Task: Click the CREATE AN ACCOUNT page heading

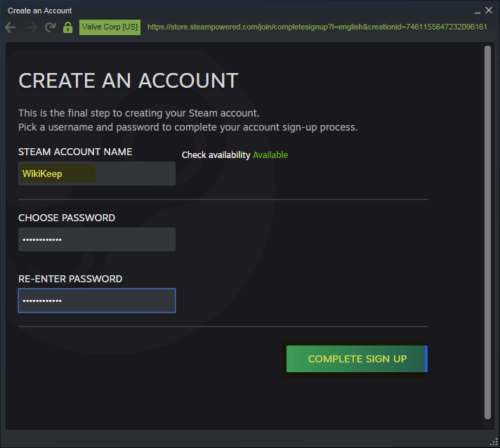Action: (x=129, y=80)
